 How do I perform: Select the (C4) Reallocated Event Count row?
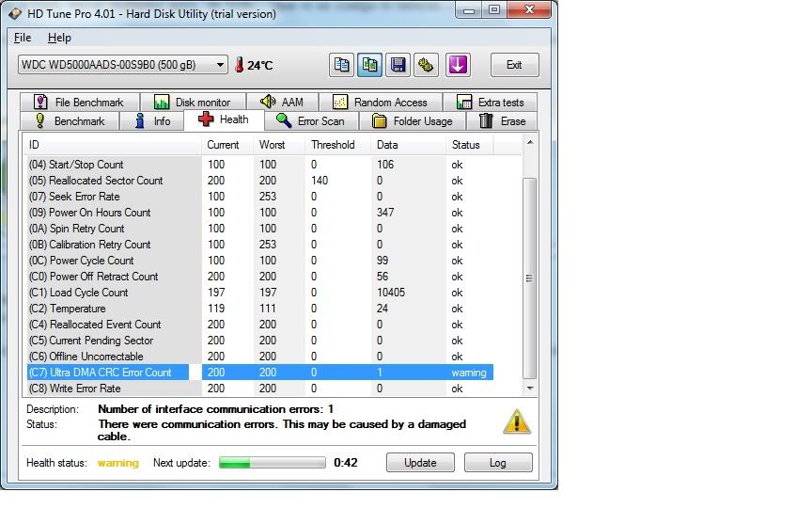[x=259, y=325]
